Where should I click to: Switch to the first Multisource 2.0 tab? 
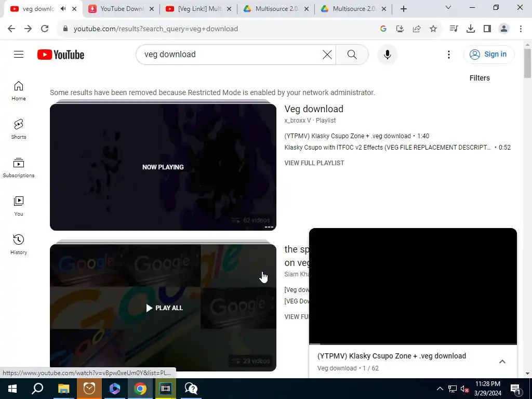tap(276, 9)
